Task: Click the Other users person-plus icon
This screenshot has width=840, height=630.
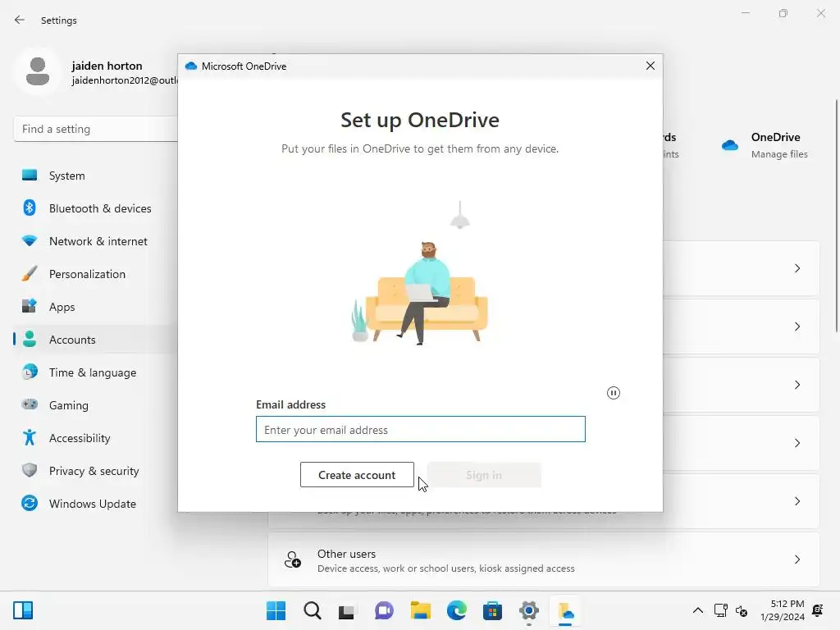Action: 293,559
